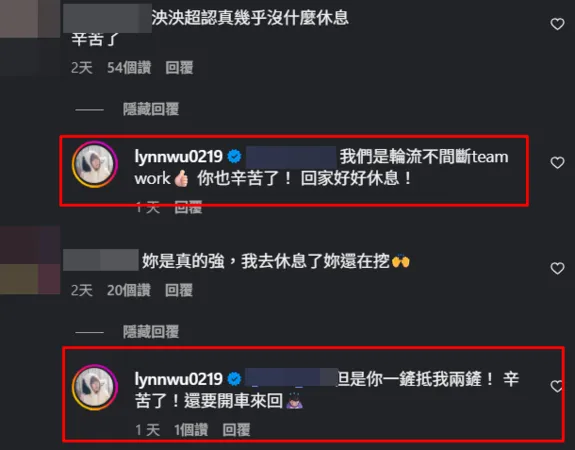Reply to the comment with 20 likes
Screen dimensions: 575x450
tap(179, 290)
